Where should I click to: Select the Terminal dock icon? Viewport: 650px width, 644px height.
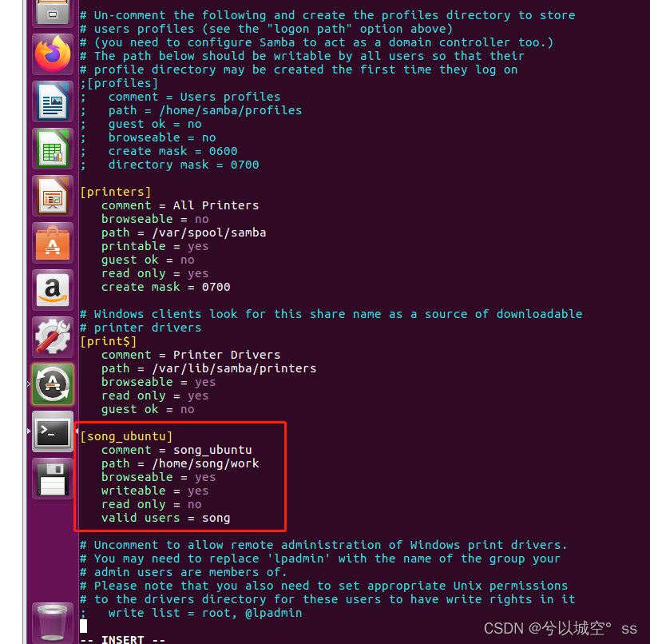tap(51, 432)
